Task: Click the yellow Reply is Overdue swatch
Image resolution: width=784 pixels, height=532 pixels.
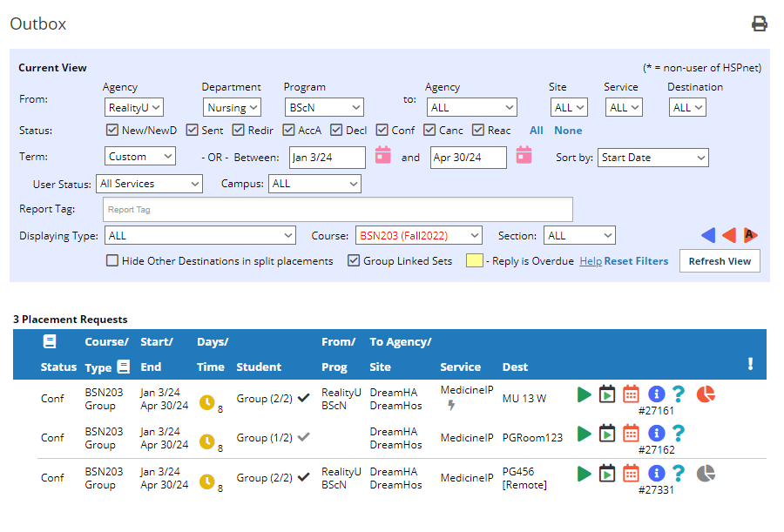Action: (x=475, y=260)
